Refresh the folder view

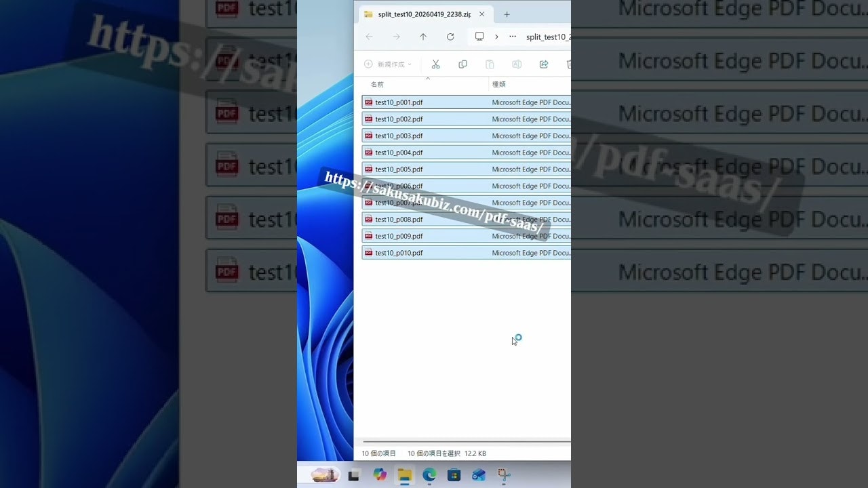[450, 37]
